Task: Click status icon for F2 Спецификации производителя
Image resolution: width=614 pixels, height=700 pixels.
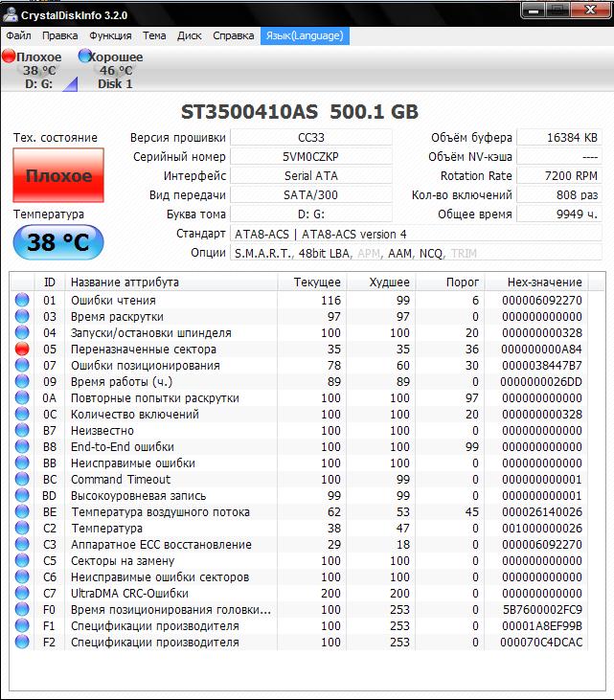Action: pyautogui.click(x=22, y=642)
